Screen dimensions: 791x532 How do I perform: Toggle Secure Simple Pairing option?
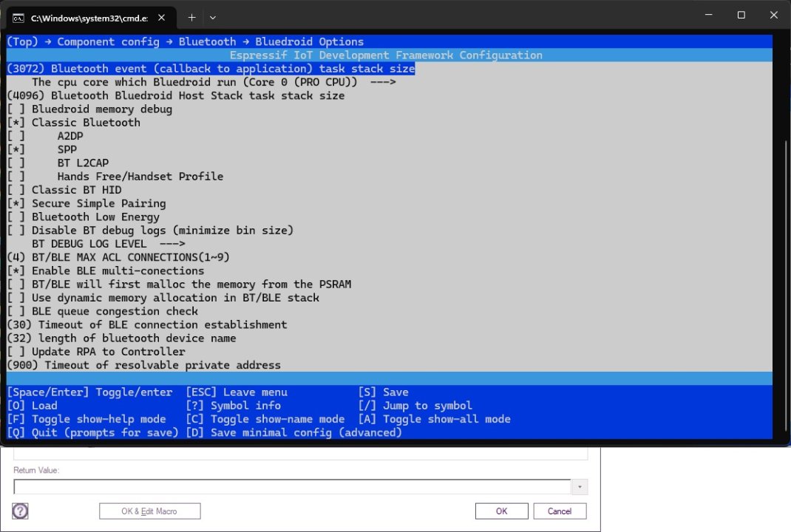point(86,204)
